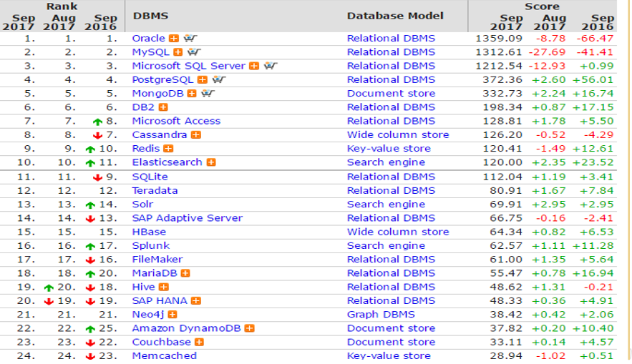This screenshot has width=632, height=364.
Task: Click Relational DBMS link in Oracle row
Action: tap(392, 38)
